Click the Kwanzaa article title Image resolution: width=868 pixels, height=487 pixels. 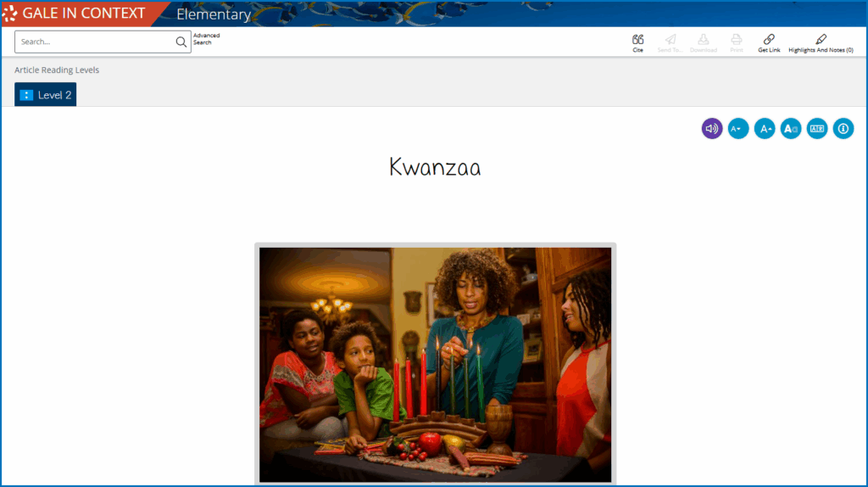click(x=435, y=167)
